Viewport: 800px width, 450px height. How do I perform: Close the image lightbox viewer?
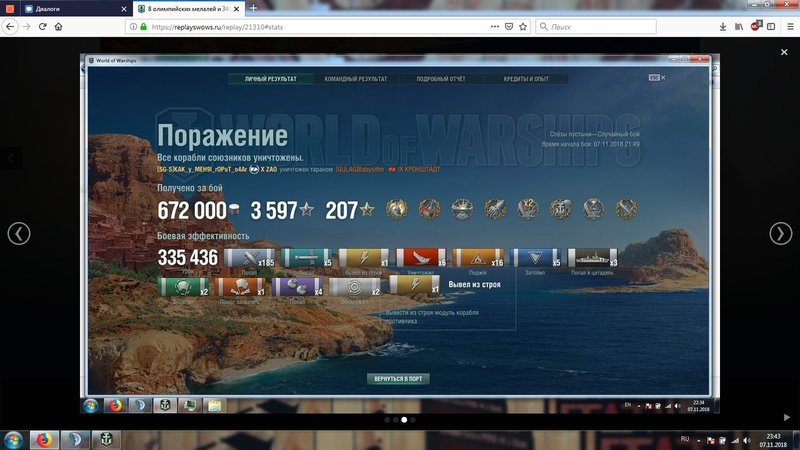pyautogui.click(x=784, y=52)
